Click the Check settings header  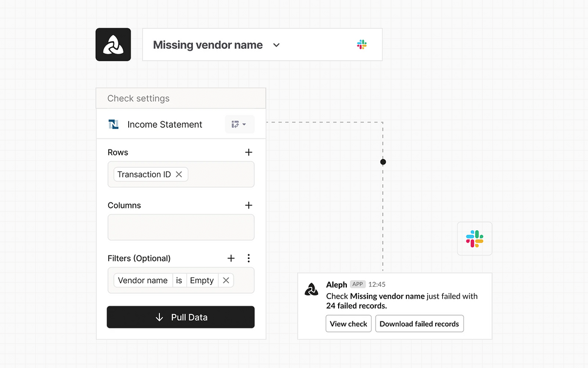click(x=181, y=98)
